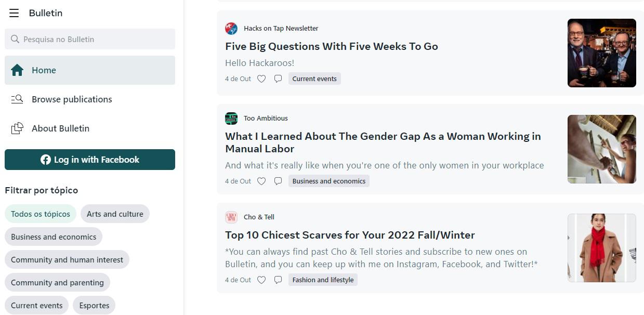Open comments on the Gender Gap article
The height and width of the screenshot is (315, 644).
[278, 181]
